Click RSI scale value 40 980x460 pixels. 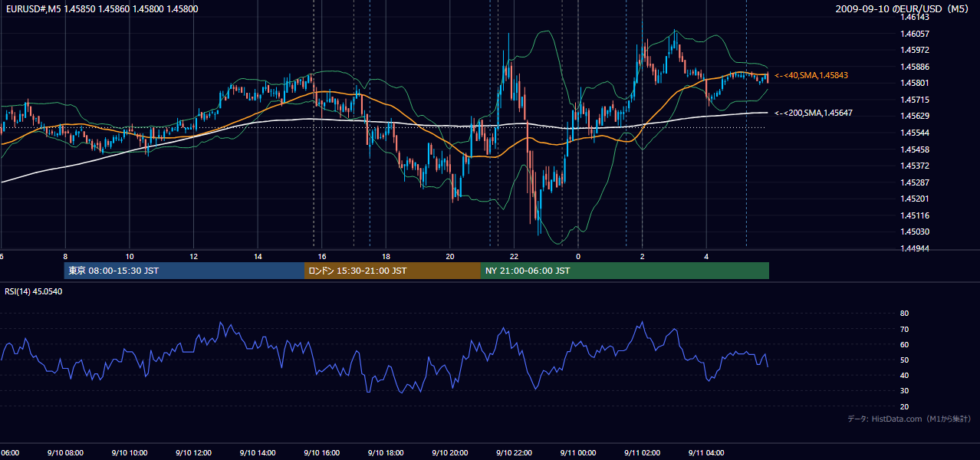click(905, 375)
